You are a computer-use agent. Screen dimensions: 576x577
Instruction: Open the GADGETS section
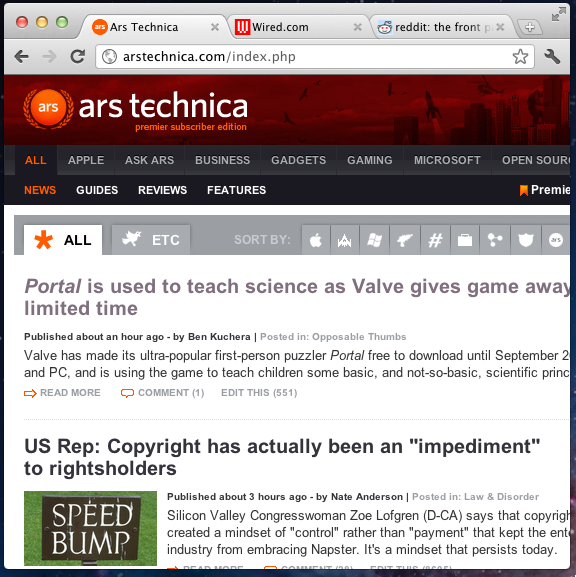pos(298,160)
